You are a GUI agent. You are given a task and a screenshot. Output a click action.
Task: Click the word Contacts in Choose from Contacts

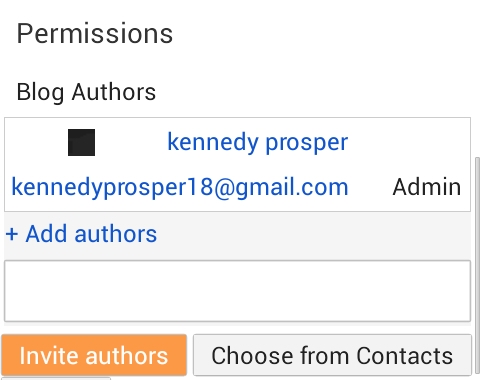(x=404, y=355)
